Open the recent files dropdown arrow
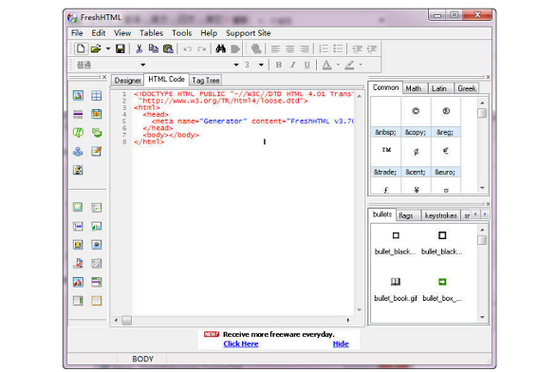This screenshot has height=372, width=557. coord(108,49)
